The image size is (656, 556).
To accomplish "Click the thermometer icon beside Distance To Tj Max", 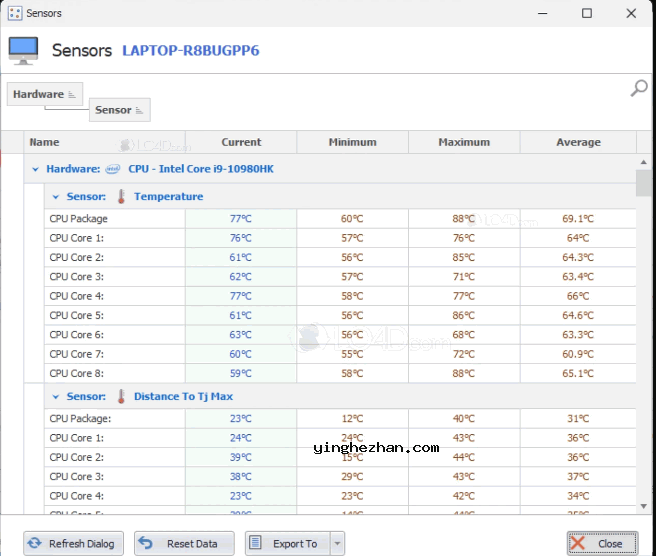I will [121, 397].
